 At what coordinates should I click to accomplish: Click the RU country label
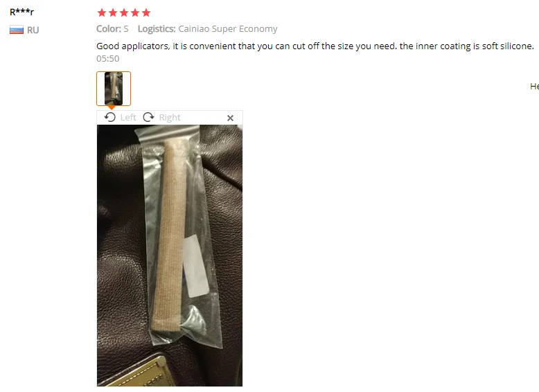point(33,30)
